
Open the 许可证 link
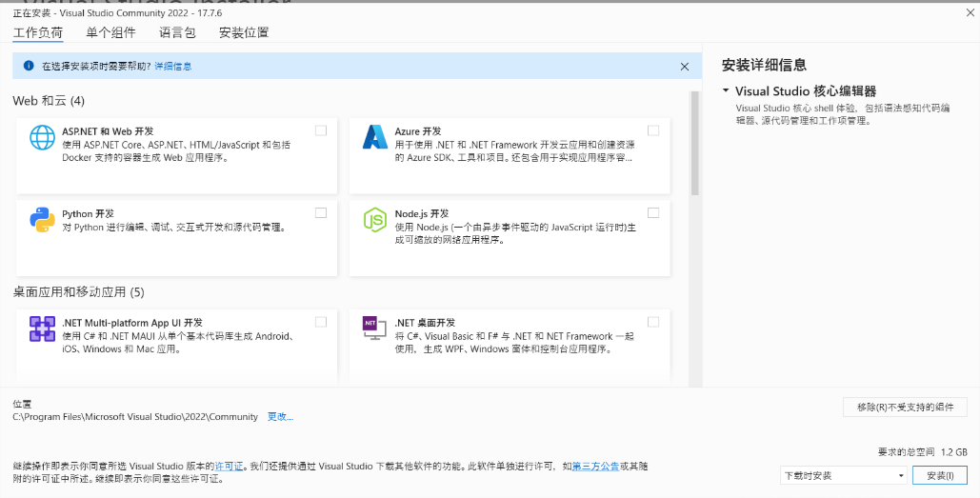pos(229,467)
